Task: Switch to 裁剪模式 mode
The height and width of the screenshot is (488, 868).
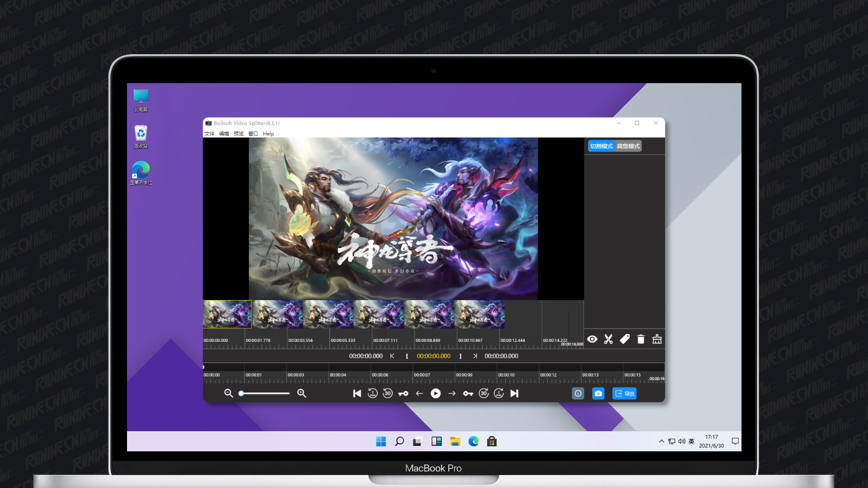Action: coord(627,146)
